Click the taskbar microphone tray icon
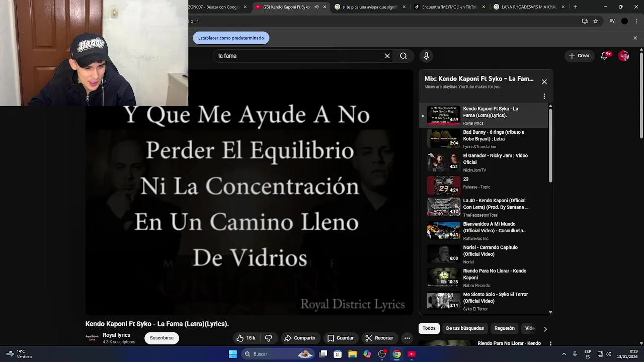Viewport: 644px width, 362px height. (575, 354)
